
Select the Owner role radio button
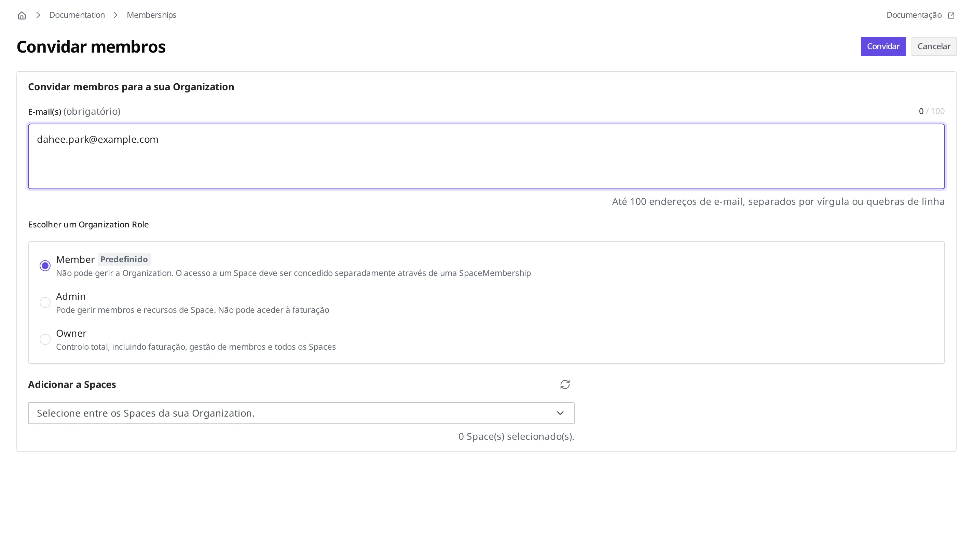tap(45, 340)
